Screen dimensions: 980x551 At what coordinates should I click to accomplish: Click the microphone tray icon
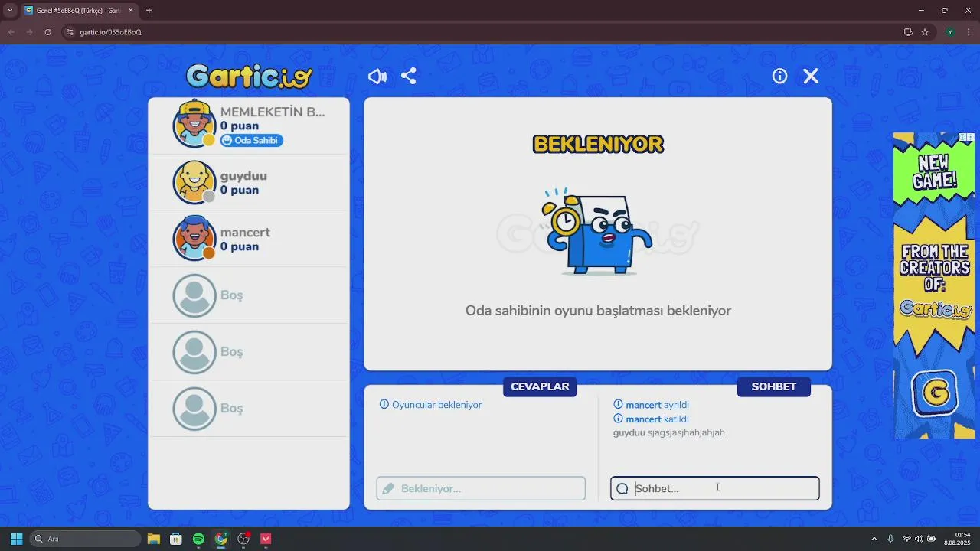click(890, 539)
